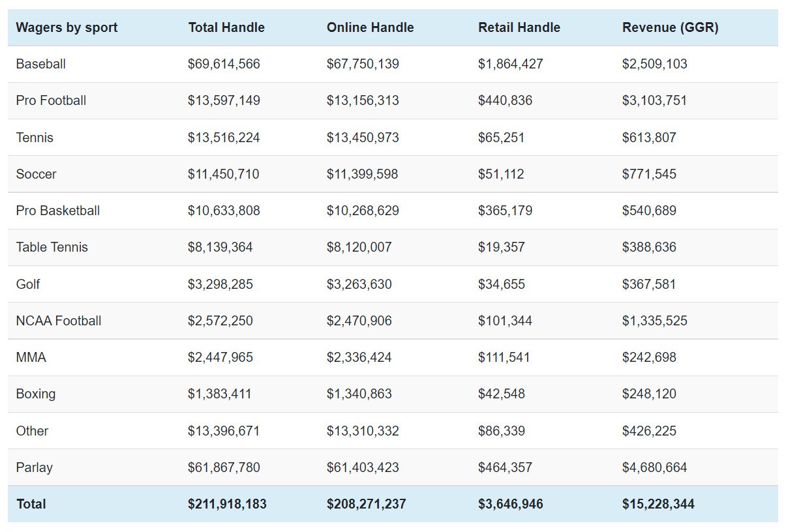Click the Table Tennis row label
This screenshot has width=786, height=532.
pyautogui.click(x=52, y=247)
